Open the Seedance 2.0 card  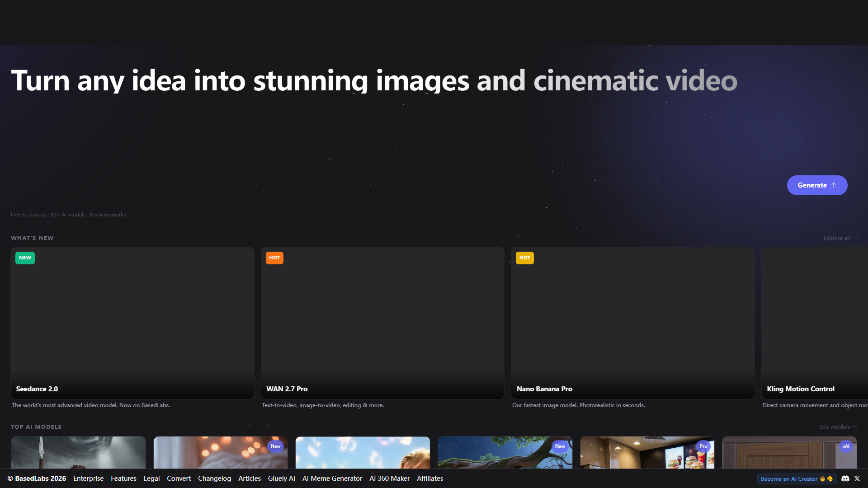132,323
